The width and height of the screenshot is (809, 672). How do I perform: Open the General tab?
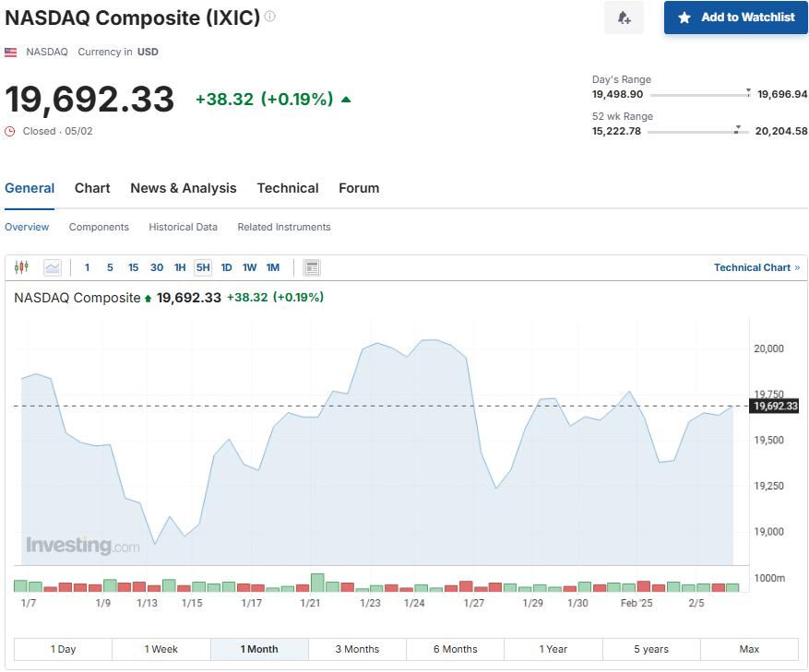[x=30, y=188]
